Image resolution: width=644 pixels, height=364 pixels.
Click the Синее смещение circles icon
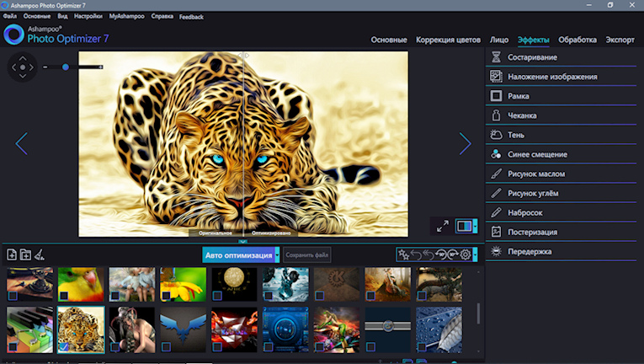tap(496, 154)
